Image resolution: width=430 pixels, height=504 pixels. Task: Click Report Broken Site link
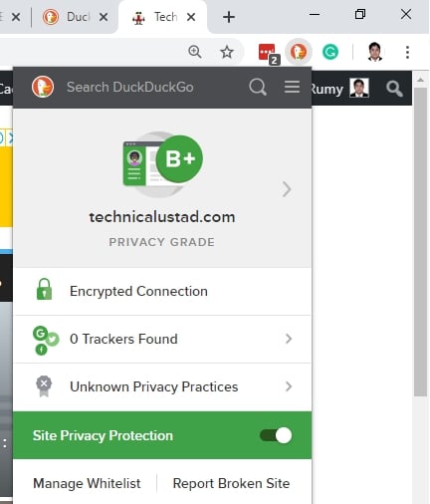click(231, 483)
